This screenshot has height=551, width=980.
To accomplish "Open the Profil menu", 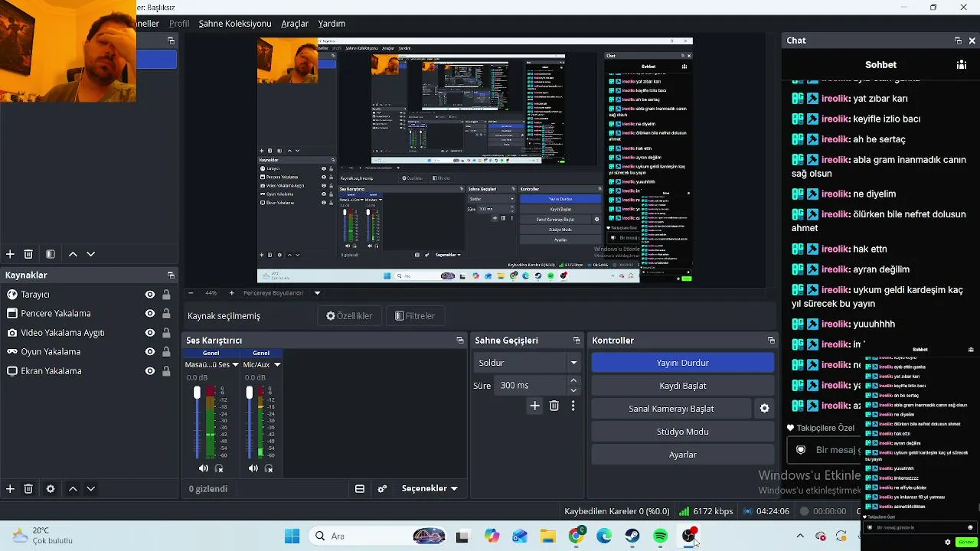I will tap(179, 24).
